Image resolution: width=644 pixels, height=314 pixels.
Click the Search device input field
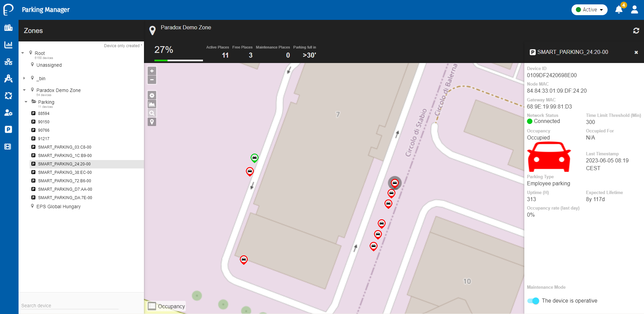[70, 306]
